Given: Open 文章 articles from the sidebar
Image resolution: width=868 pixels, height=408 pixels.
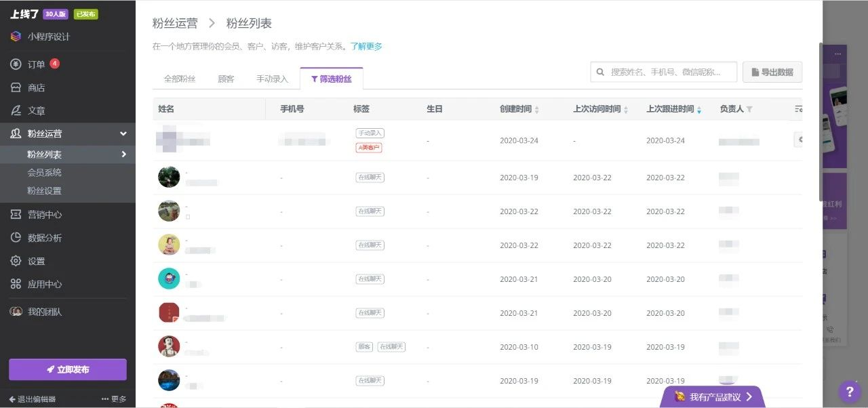Looking at the screenshot, I should (x=15, y=110).
